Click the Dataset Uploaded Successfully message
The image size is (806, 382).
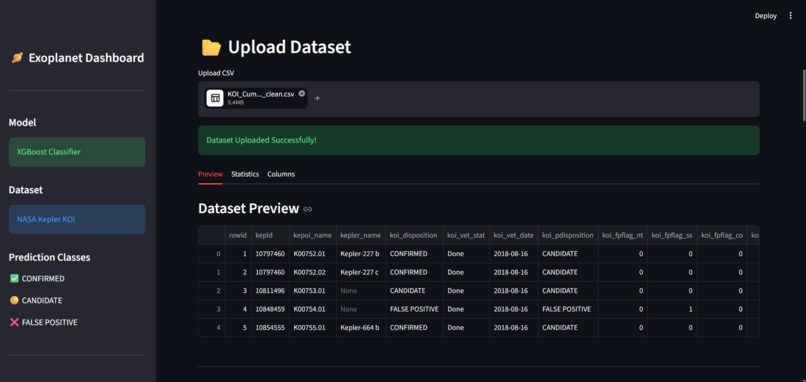(479, 140)
